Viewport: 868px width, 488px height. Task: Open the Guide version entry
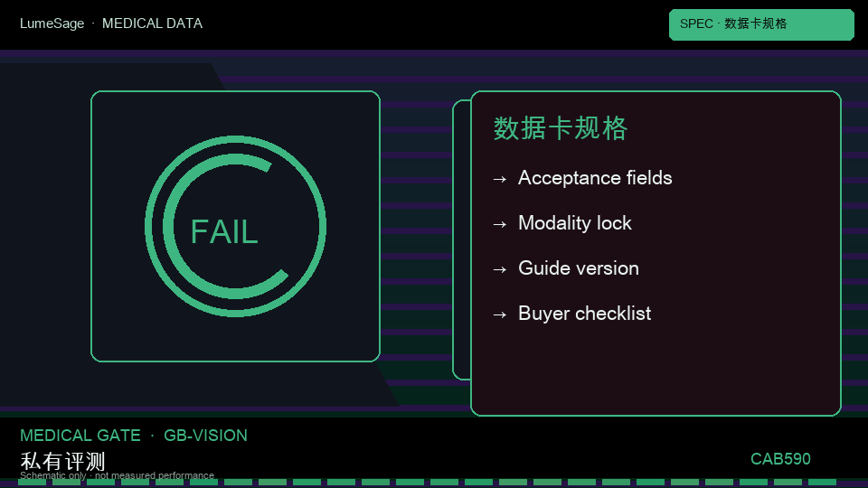point(579,268)
